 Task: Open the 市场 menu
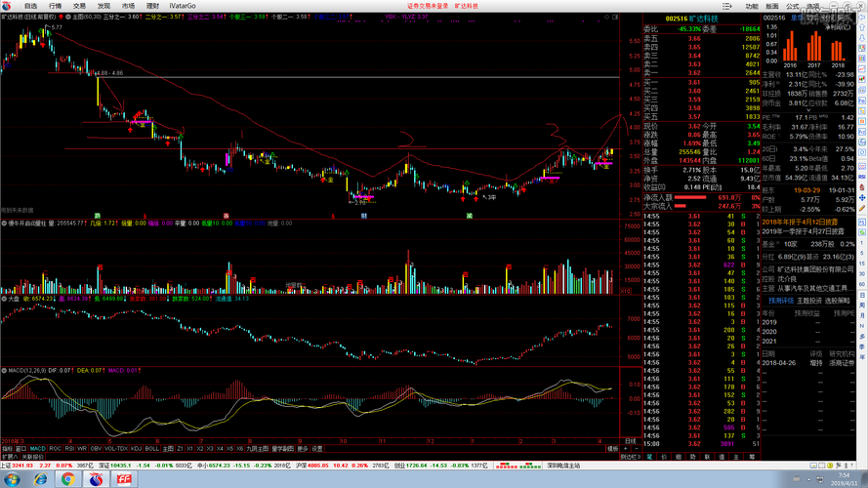128,6
